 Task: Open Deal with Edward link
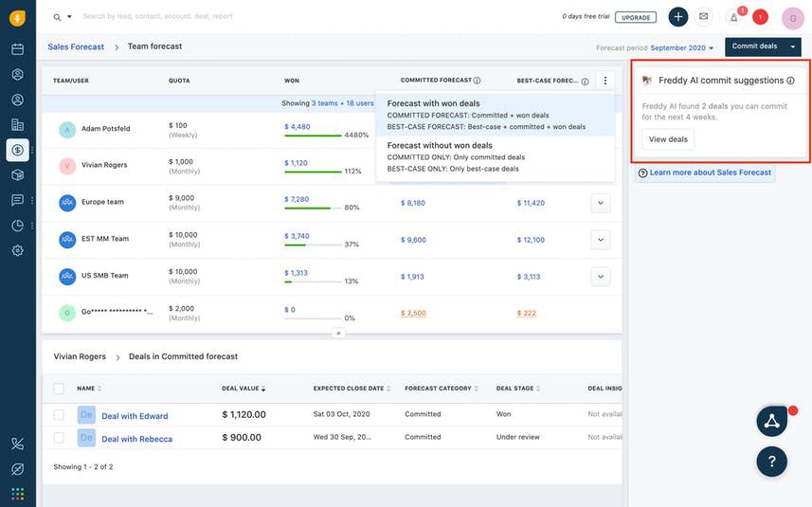(x=135, y=416)
